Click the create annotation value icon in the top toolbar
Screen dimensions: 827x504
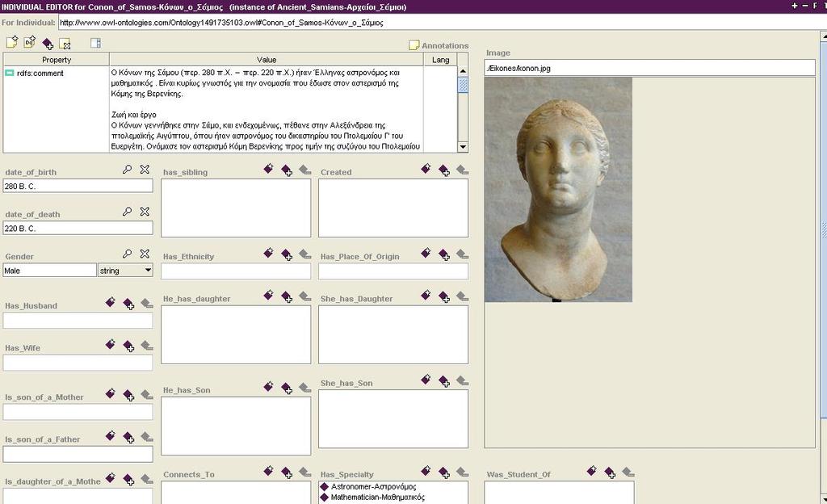[11, 42]
